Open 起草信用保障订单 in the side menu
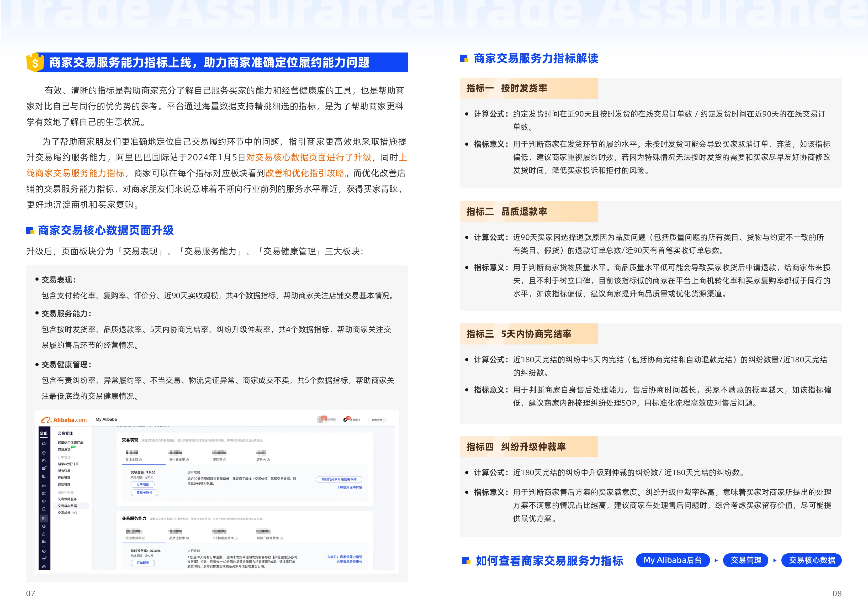 pos(70,443)
